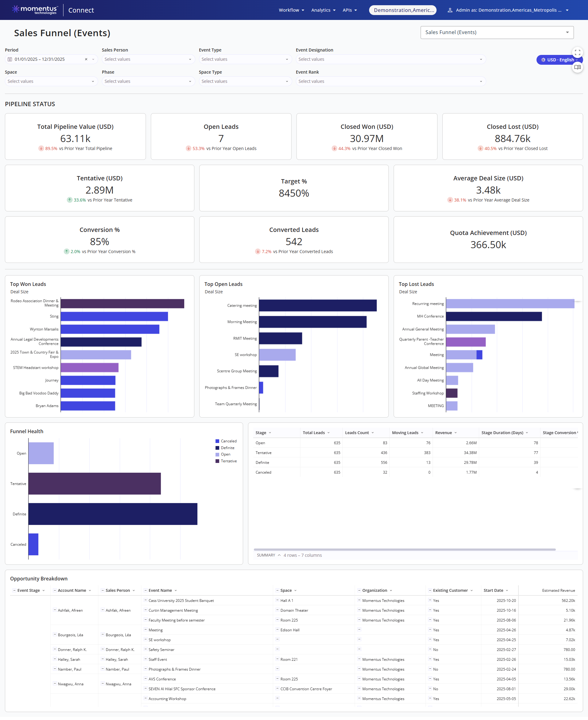Screen dimensions: 588x720
Task: Click down-arrow icon on Average Deal Size trend
Action: click(x=450, y=200)
